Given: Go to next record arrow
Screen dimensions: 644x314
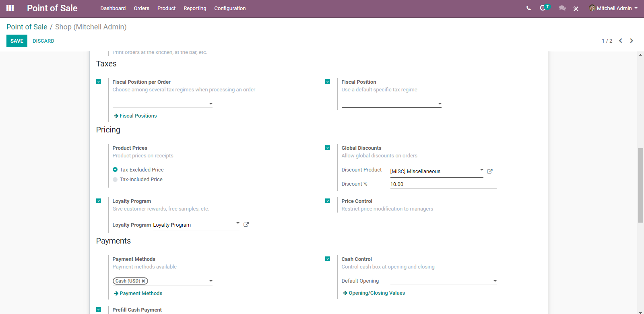Looking at the screenshot, I should [632, 41].
